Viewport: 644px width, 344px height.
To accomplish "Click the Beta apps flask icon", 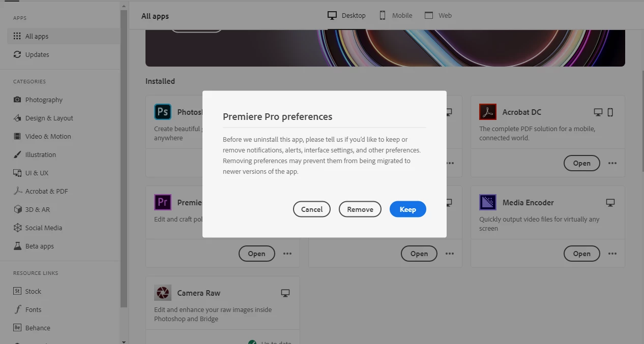I will [x=17, y=246].
